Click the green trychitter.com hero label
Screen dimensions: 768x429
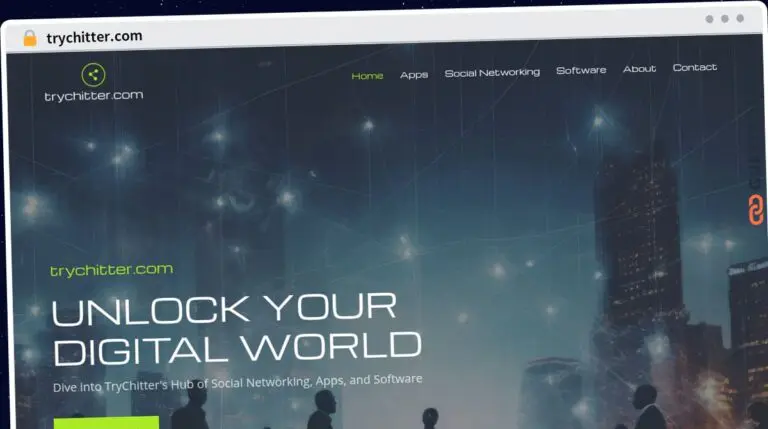coord(111,270)
